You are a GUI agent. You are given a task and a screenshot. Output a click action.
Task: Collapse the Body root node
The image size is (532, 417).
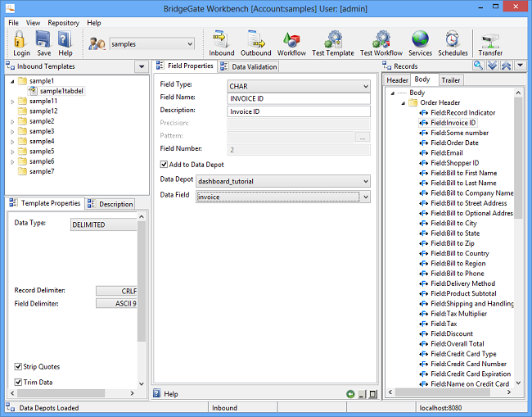click(393, 93)
